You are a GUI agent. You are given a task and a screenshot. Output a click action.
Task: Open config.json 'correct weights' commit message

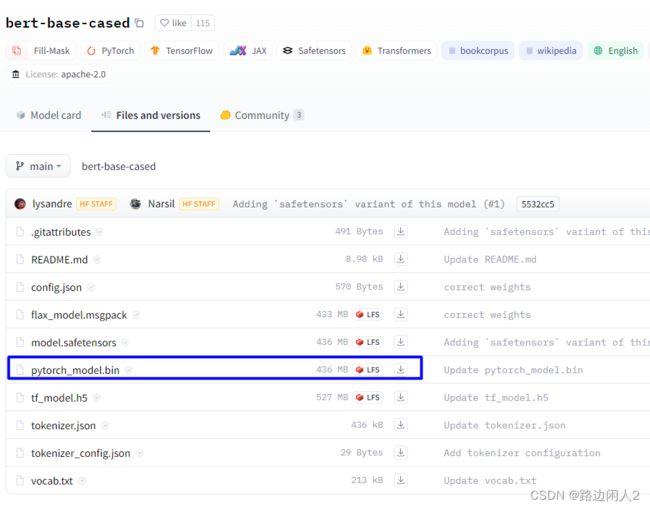(x=487, y=287)
